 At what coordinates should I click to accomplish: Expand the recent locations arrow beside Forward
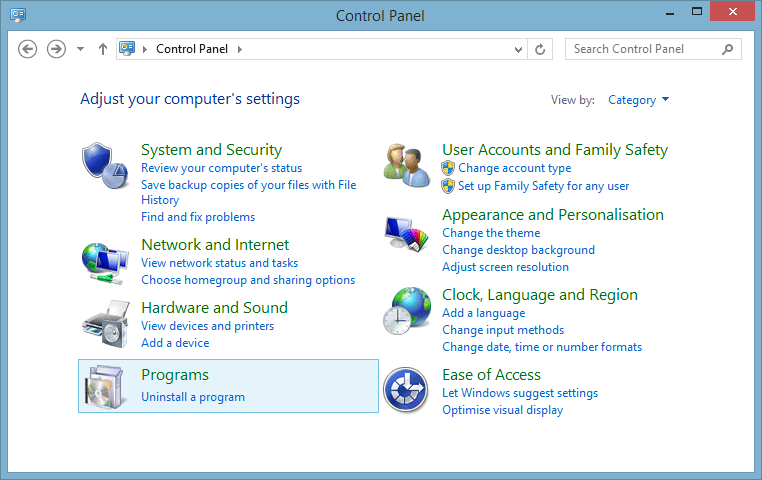tap(81, 49)
